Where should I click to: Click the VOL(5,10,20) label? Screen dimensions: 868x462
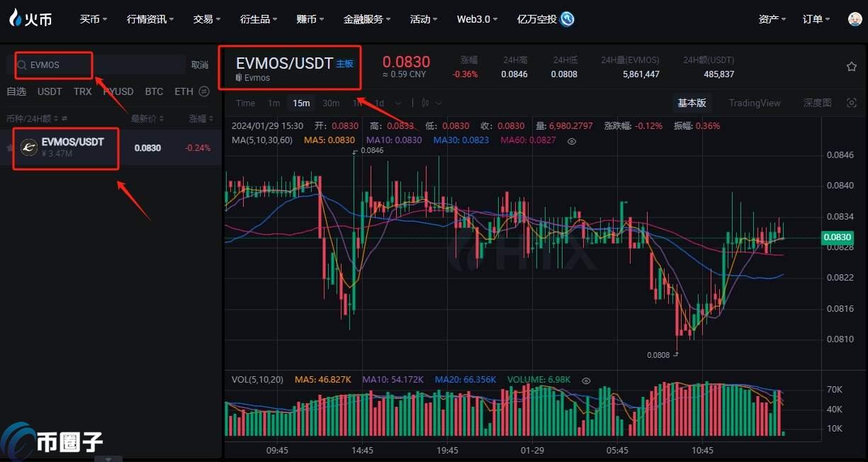[x=257, y=380]
